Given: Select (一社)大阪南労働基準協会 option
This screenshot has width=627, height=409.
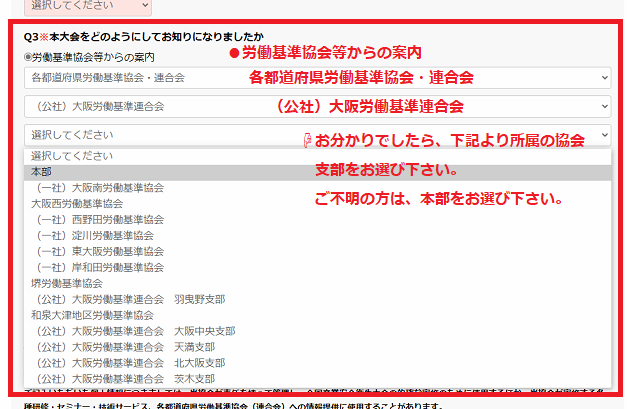Looking at the screenshot, I should 317,188.
